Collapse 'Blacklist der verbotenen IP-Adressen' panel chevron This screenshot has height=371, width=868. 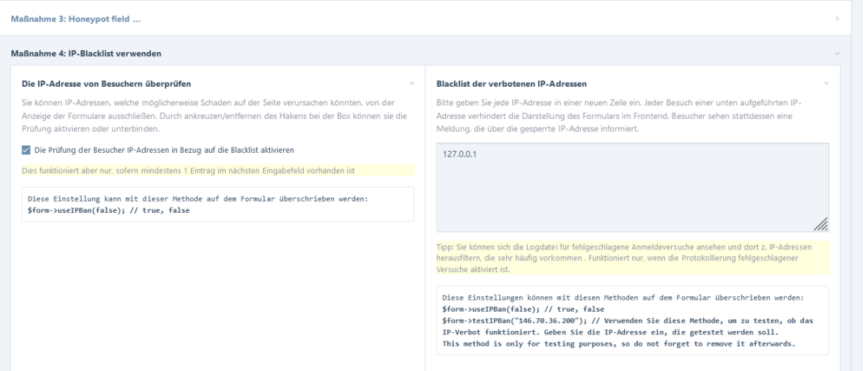tap(826, 83)
